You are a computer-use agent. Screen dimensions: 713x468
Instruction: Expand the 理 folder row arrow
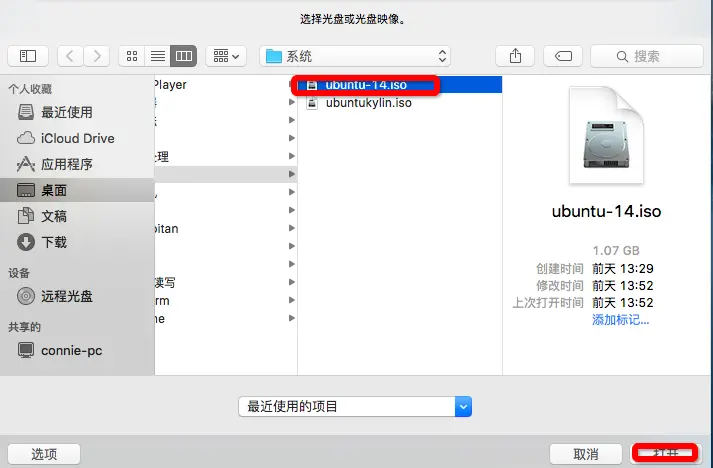(x=291, y=156)
